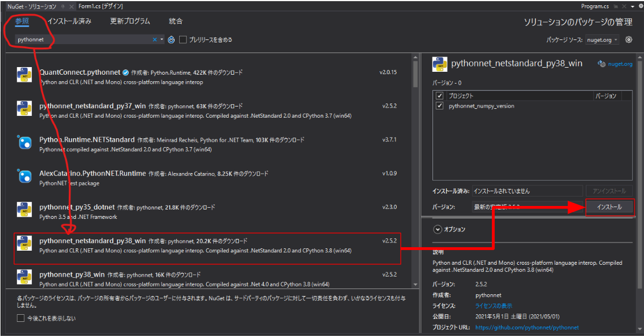Uncheck the pythonnet_numpy_version project checkbox

click(440, 106)
